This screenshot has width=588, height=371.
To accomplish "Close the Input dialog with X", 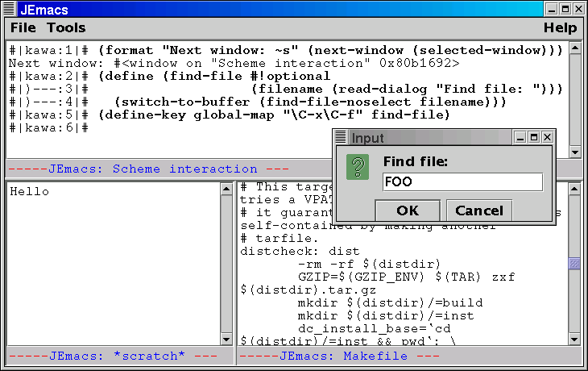I will click(x=547, y=138).
